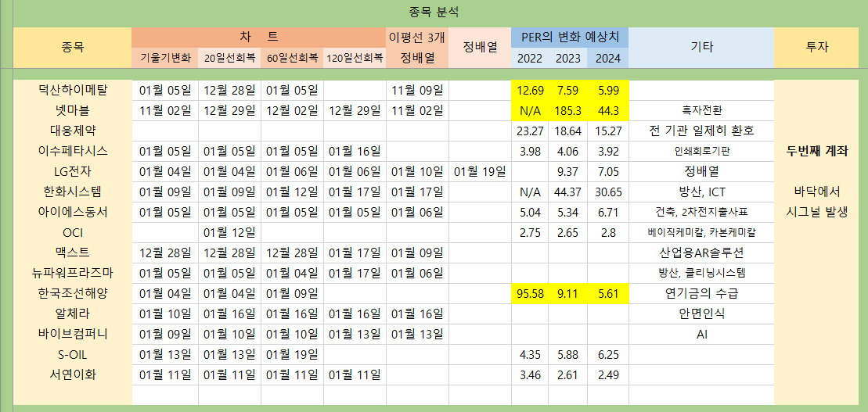Click the PER의 변화 예상치 header
The width and height of the screenshot is (868, 412).
point(570,37)
